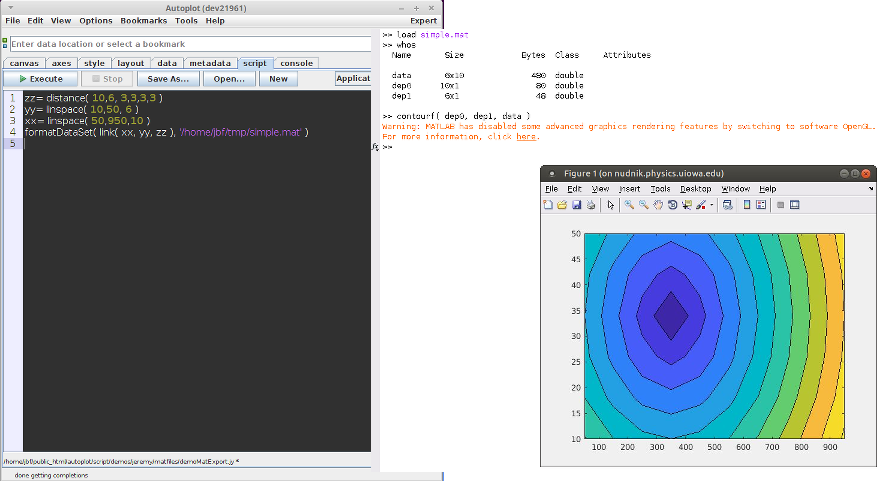Click the New Figure icon in MATLAB toolbar
Screen dimensions: 883x481
coord(548,205)
